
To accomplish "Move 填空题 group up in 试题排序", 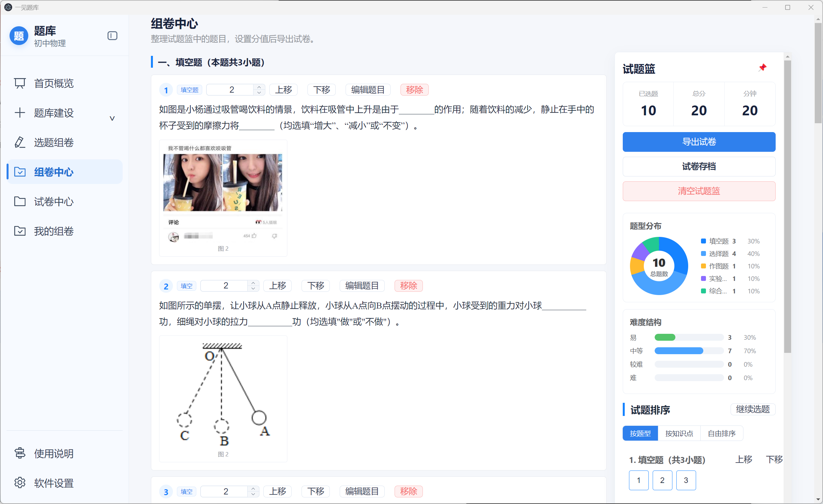I will point(744,460).
